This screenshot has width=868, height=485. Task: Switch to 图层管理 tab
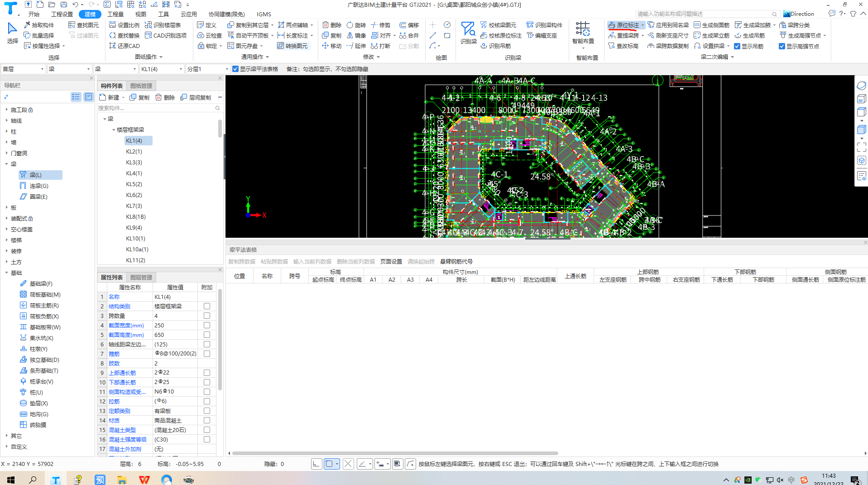141,277
